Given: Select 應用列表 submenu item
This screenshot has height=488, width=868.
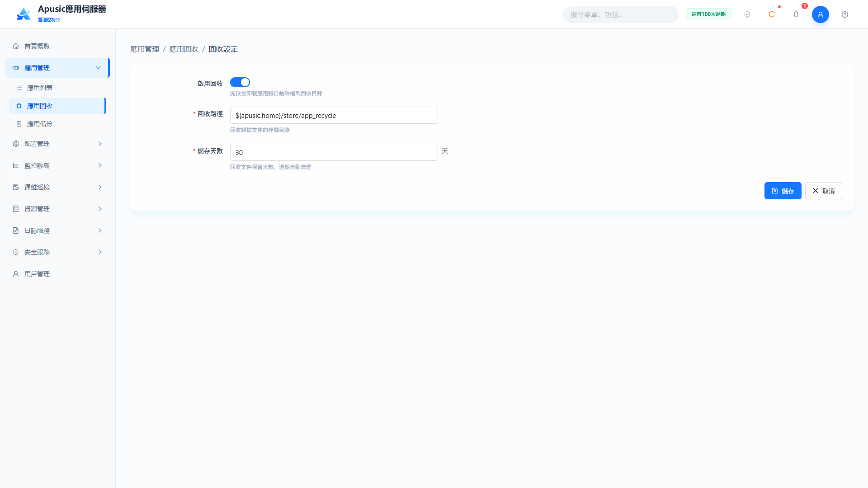Looking at the screenshot, I should [x=57, y=88].
